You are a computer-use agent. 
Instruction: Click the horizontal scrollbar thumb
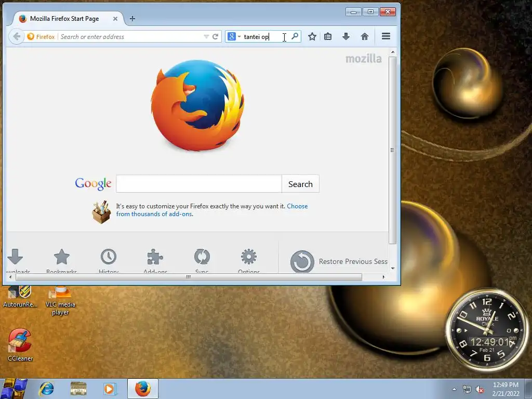[189, 277]
